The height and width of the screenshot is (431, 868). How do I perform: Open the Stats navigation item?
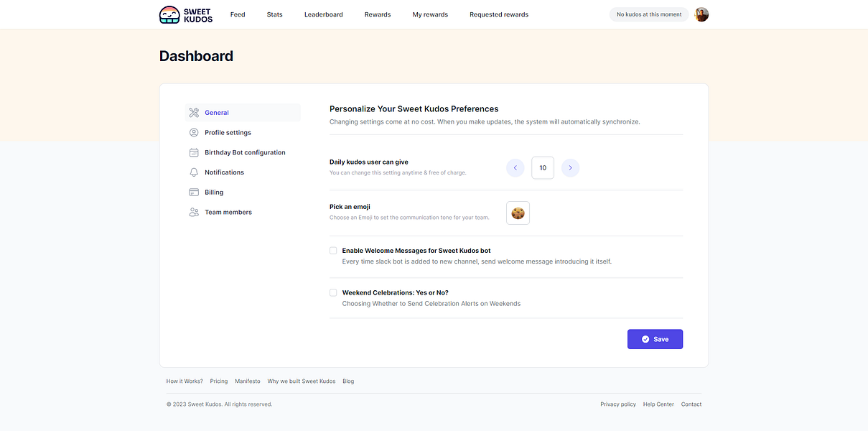pos(274,14)
